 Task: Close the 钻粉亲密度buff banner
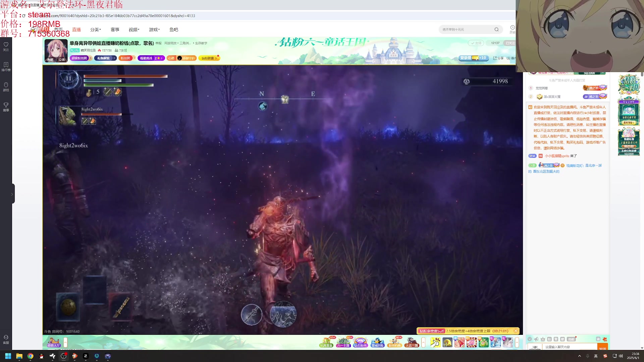(x=516, y=331)
